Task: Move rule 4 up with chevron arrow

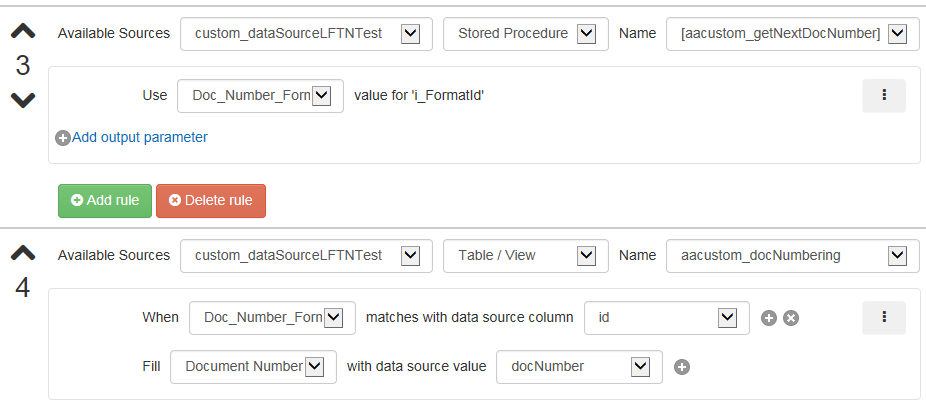Action: [23, 253]
